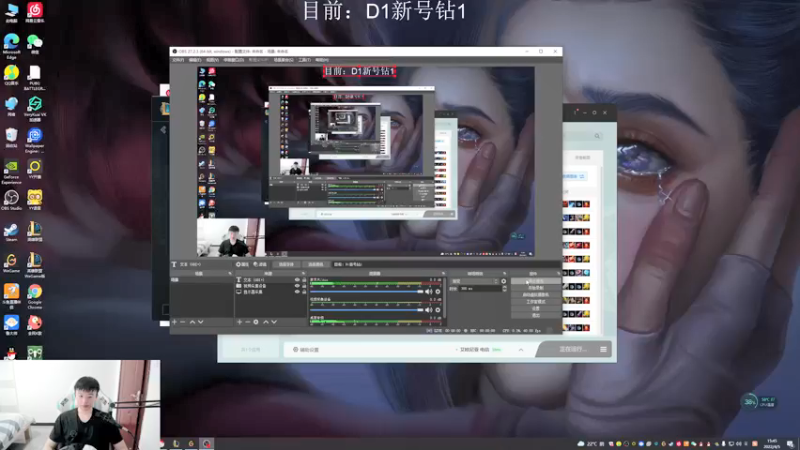Open Wallpaper Engine desktop shortcut
Image resolution: width=800 pixels, height=450 pixels.
click(35, 140)
